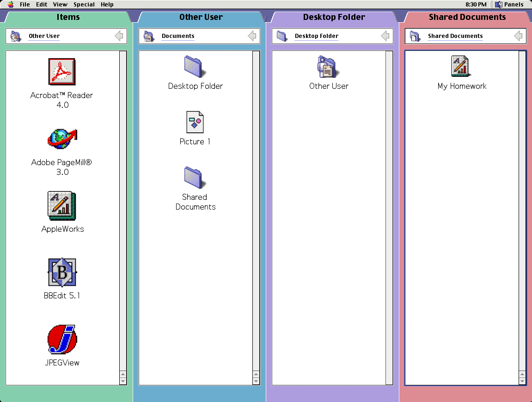
Task: Click the Shared Documents path label
Action: pos(455,36)
